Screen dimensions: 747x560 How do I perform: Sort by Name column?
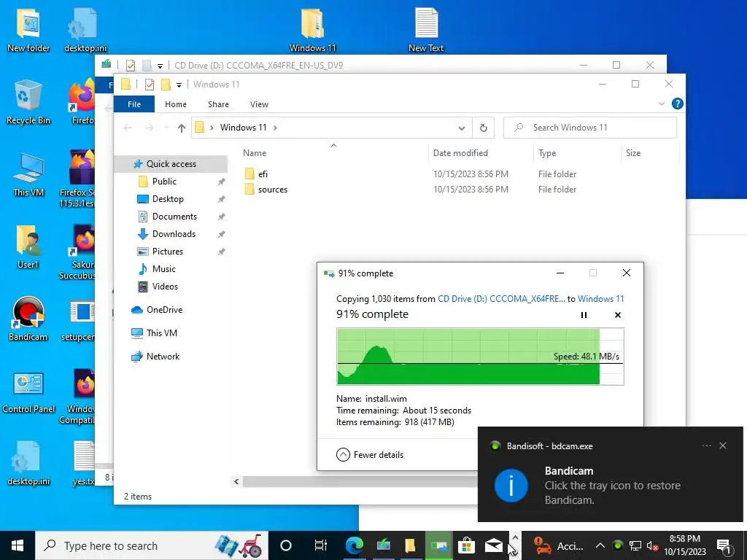tap(255, 153)
